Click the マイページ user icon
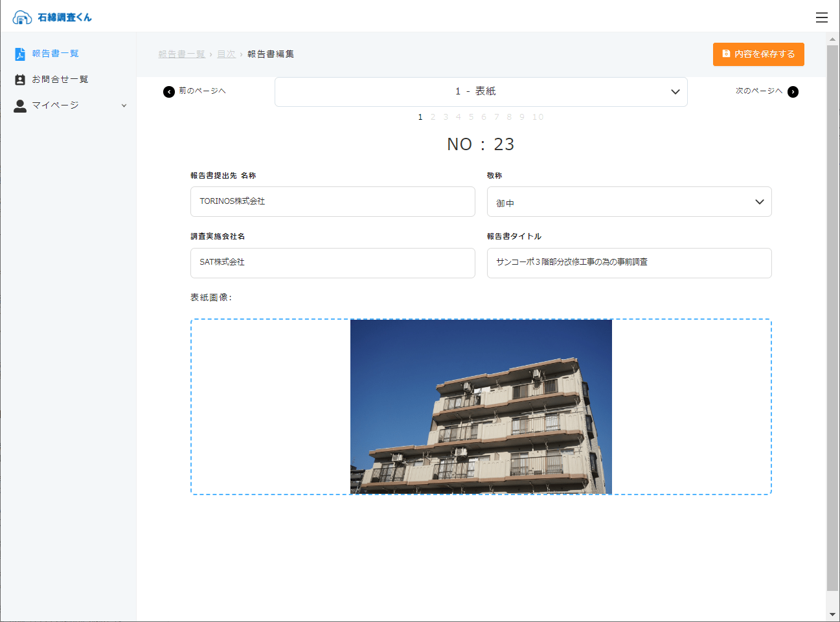The height and width of the screenshot is (622, 840). (x=20, y=106)
